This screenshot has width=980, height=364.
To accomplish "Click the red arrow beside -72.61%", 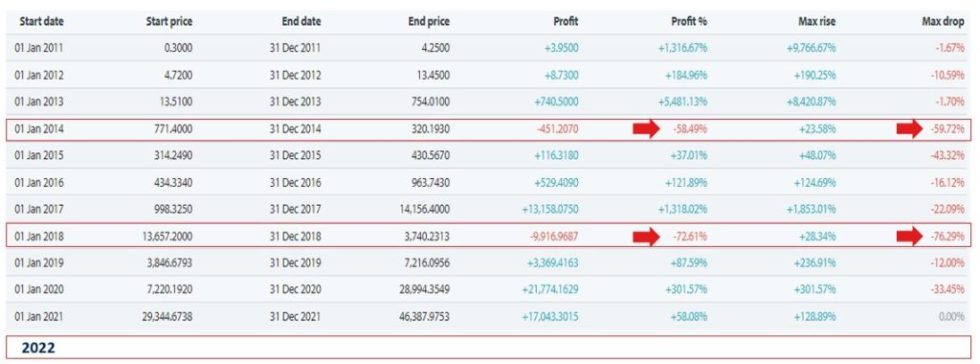I will [x=646, y=237].
